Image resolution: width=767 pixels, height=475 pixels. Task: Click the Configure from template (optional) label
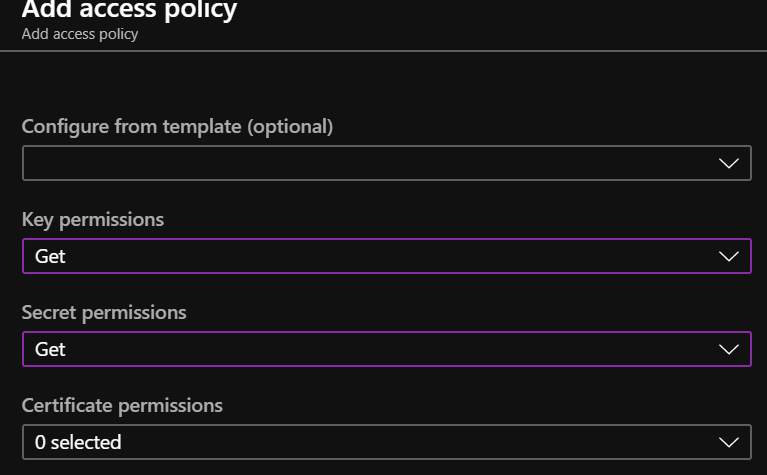pos(177,127)
